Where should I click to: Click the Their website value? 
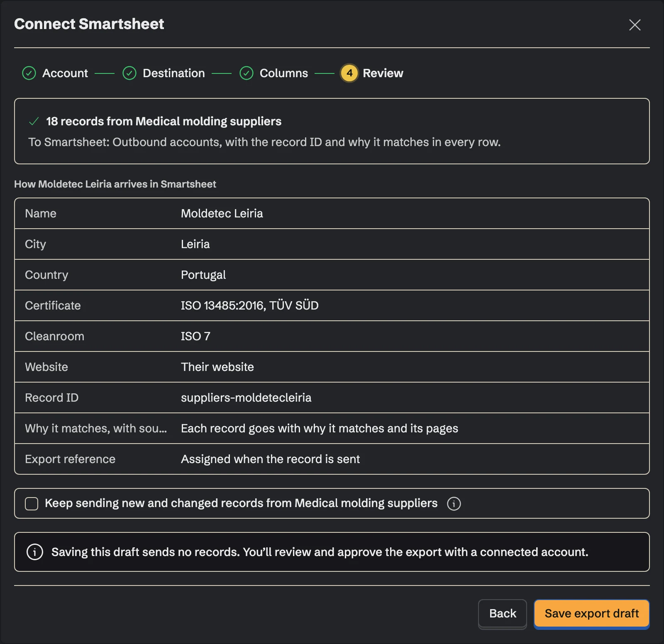tap(217, 367)
